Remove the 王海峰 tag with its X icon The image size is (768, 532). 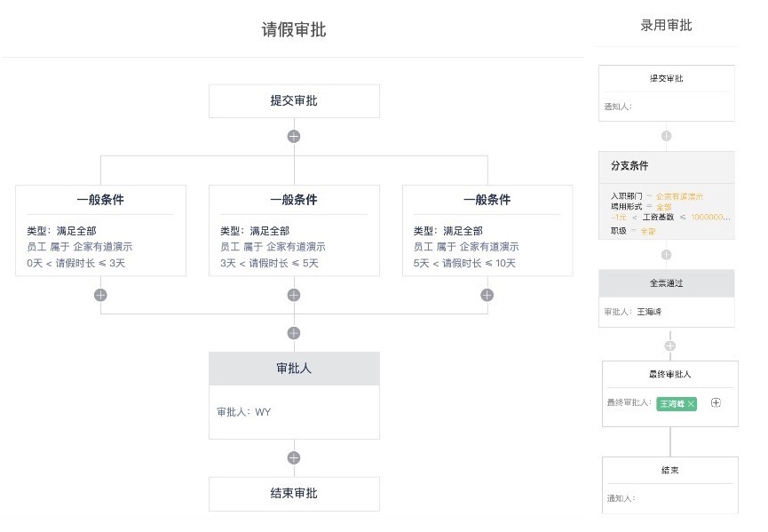691,404
